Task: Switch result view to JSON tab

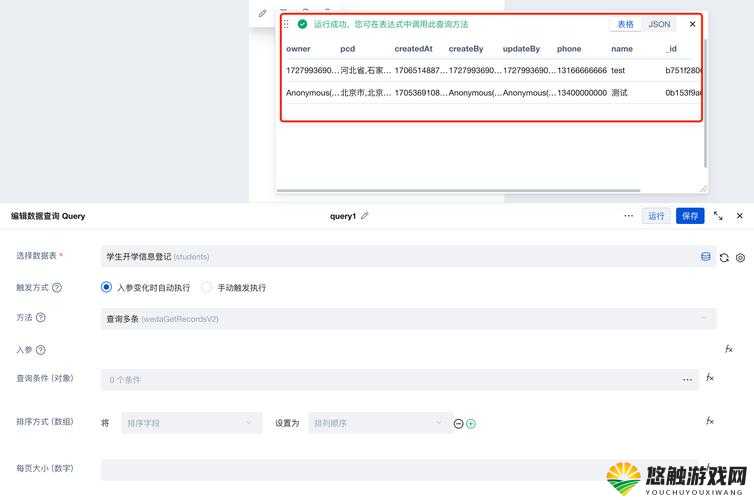Action: pos(659,24)
